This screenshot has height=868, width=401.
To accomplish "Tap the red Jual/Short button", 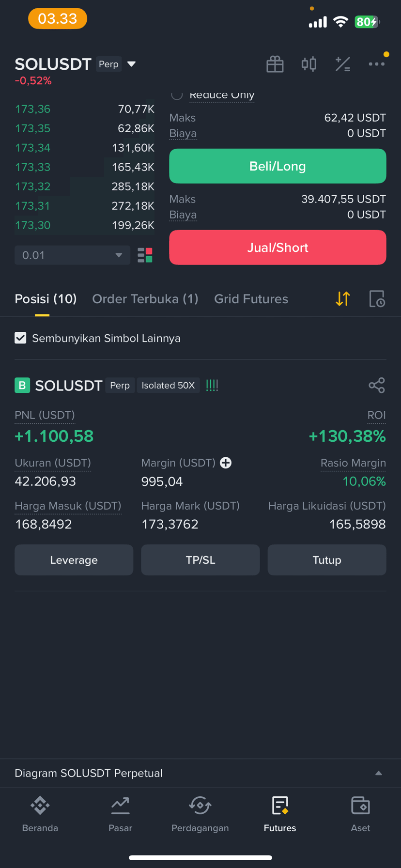I will point(278,248).
